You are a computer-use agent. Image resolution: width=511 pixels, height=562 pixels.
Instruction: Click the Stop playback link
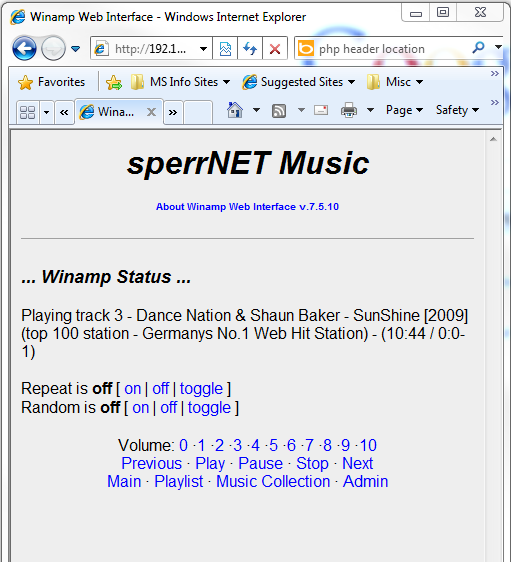click(312, 464)
